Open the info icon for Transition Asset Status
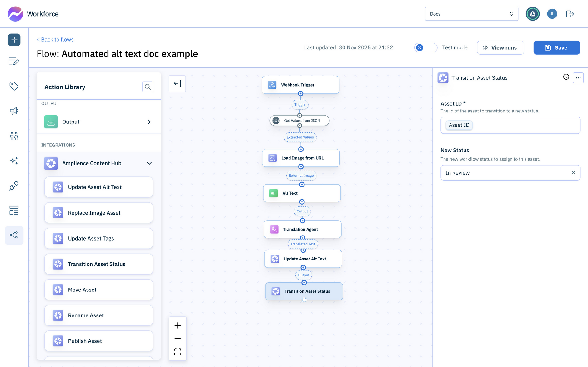588x367 pixels. pos(566,77)
